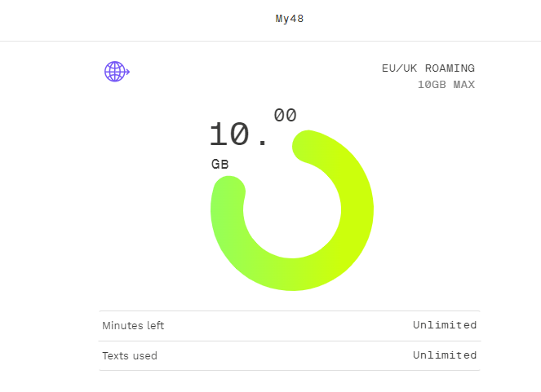Click the large 10. data figure

pos(238,134)
